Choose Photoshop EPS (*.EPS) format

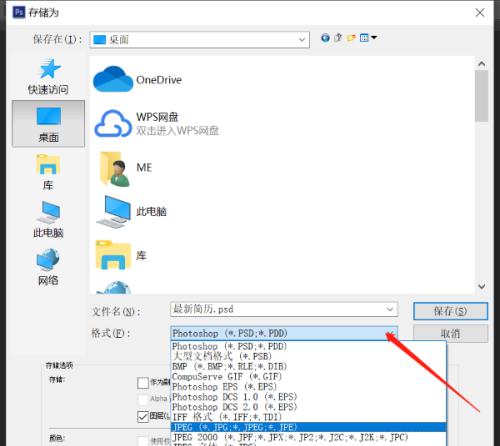point(308,387)
